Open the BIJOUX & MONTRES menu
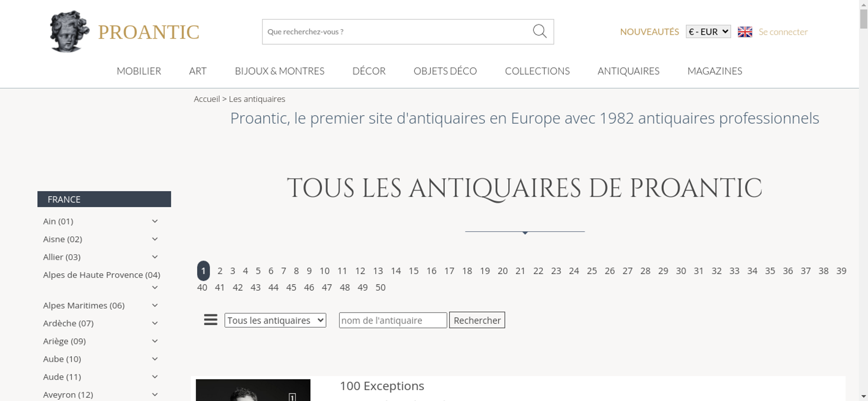Viewport: 868px width, 401px height. [279, 71]
